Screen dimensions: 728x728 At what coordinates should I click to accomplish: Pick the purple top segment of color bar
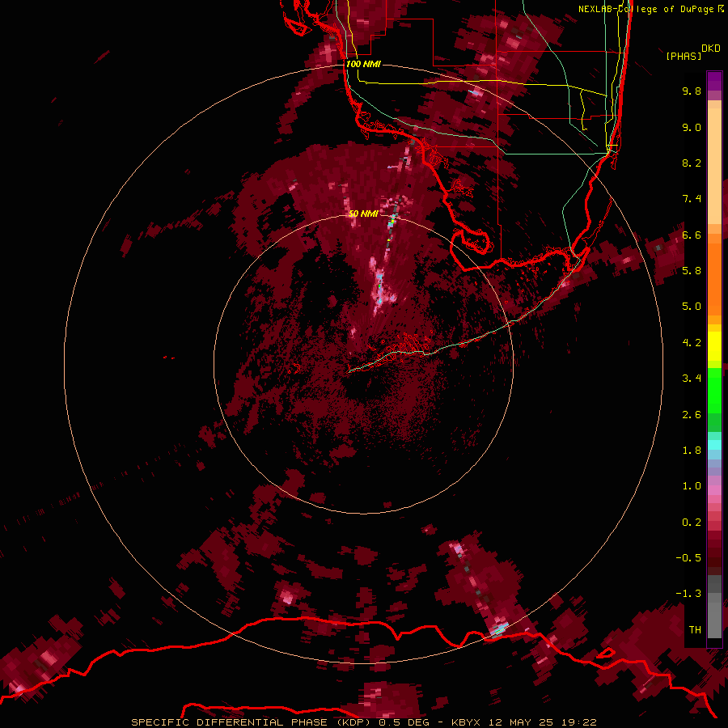tap(714, 81)
